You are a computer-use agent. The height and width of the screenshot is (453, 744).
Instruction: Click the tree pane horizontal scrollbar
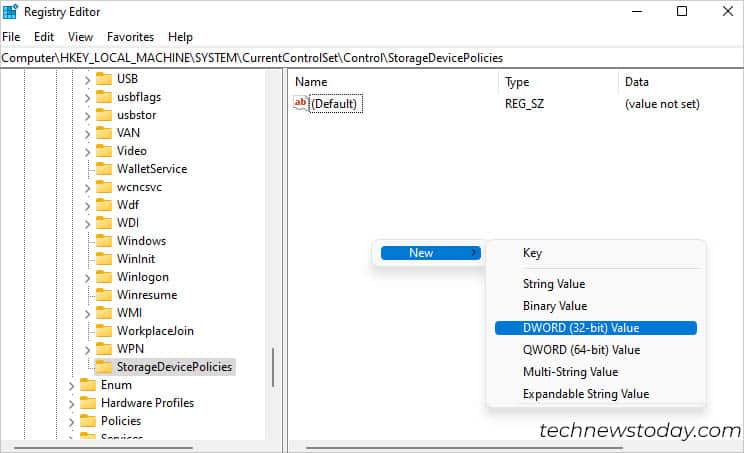coord(103,447)
